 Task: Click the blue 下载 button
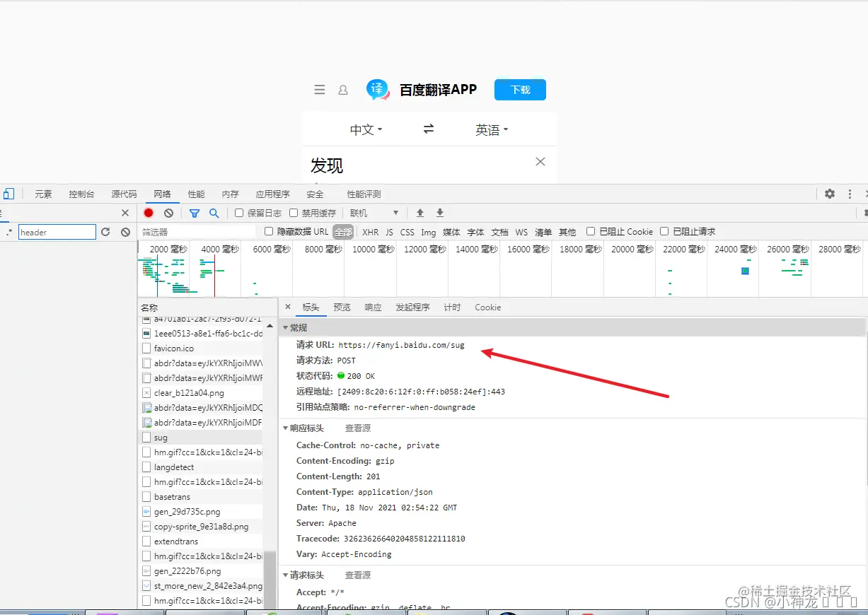(x=520, y=89)
